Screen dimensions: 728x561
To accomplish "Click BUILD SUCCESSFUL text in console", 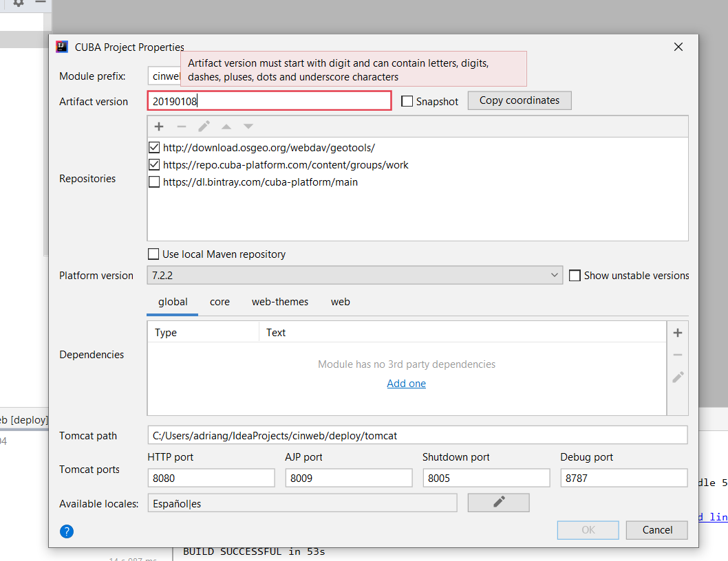I will tap(254, 551).
